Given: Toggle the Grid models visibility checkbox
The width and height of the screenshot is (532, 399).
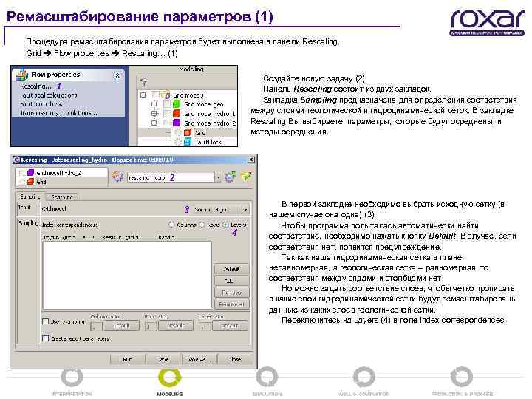Looking at the screenshot, I should (156, 95).
